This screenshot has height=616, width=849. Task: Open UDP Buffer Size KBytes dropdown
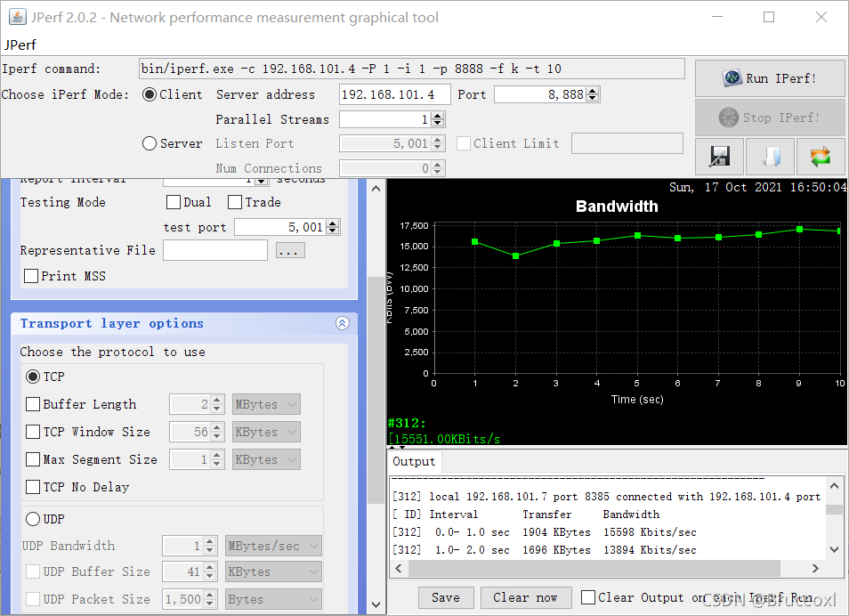coord(273,571)
